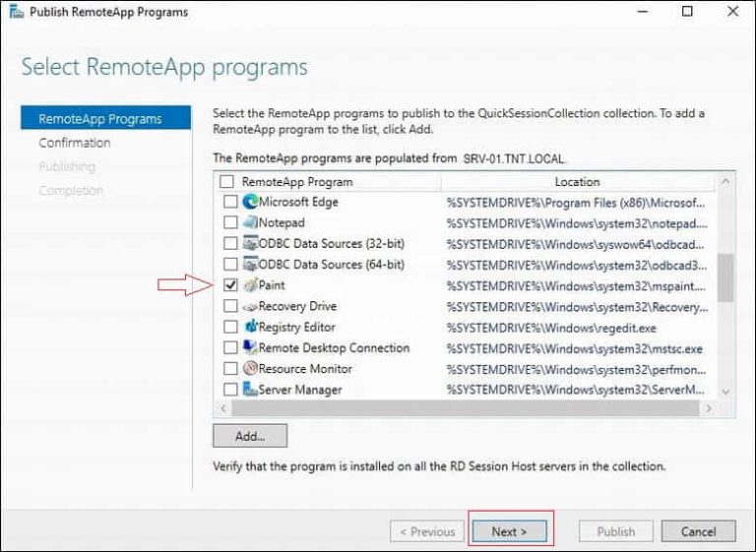Click the vertical scrollbar down arrow
Screen dimensions: 756x552
pos(726,392)
